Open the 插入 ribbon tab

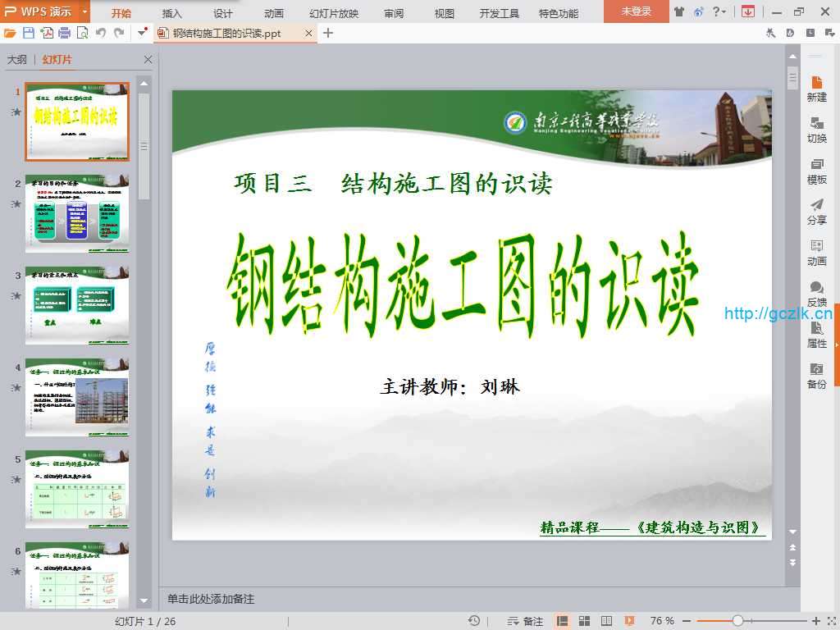pyautogui.click(x=172, y=13)
